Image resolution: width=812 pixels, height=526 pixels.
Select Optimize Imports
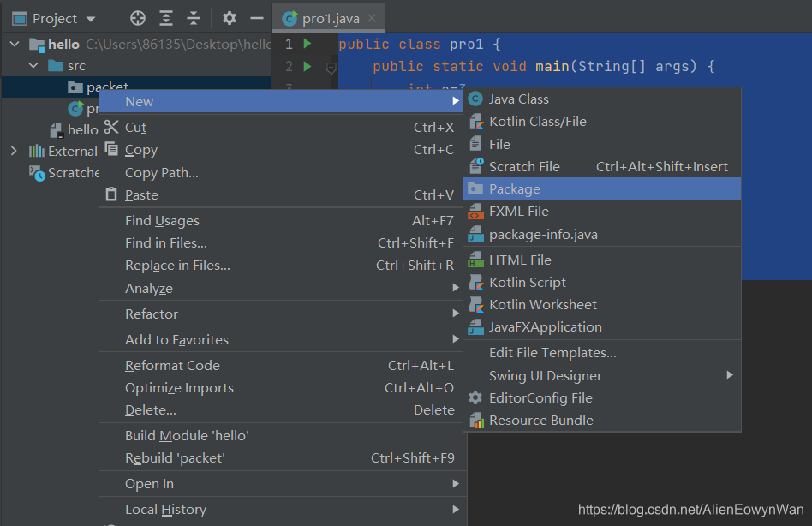tap(283, 388)
